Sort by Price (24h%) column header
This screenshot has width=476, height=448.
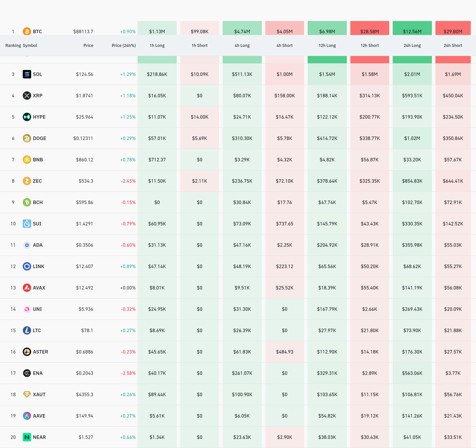coord(124,45)
